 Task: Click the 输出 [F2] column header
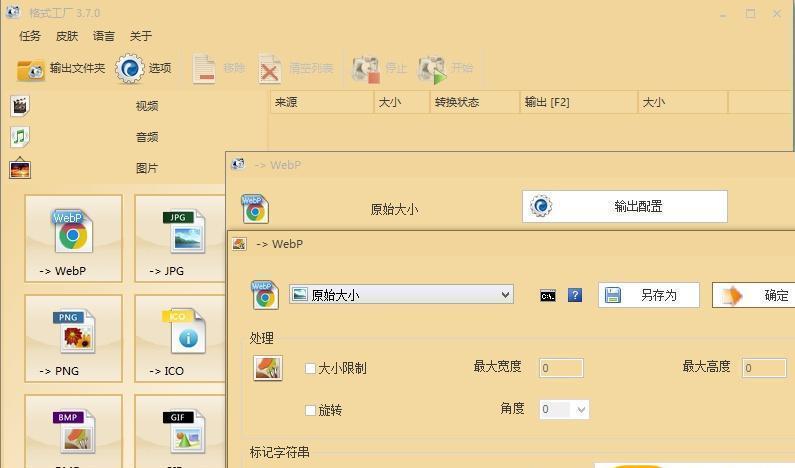tap(579, 102)
